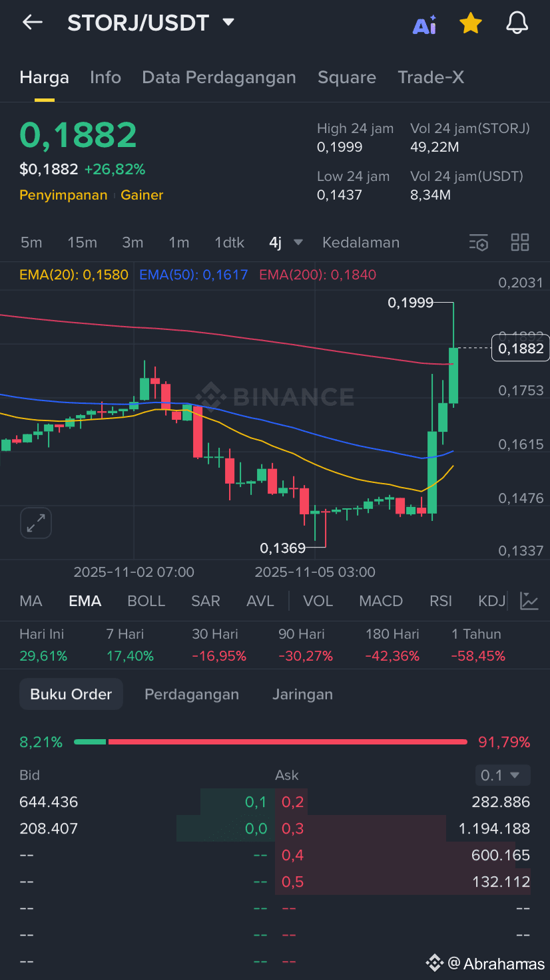Image resolution: width=550 pixels, height=980 pixels.
Task: Select ask row with 282.886 amount
Action: click(x=403, y=802)
